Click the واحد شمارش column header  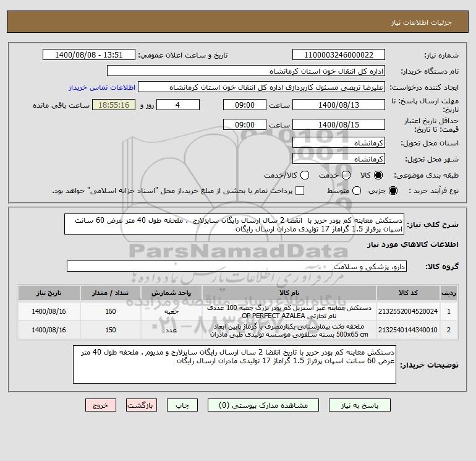click(x=171, y=293)
